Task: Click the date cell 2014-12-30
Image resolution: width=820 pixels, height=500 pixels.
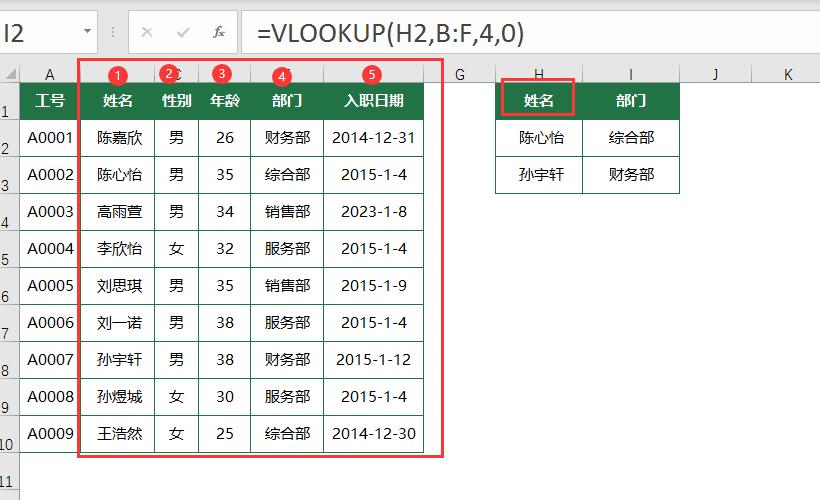Action: tap(374, 434)
